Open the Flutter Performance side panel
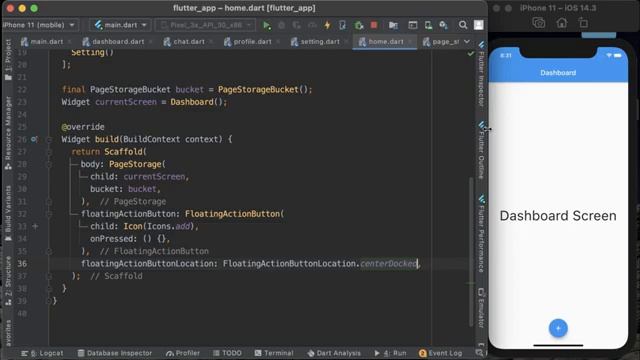640x360 pixels. pos(482,234)
